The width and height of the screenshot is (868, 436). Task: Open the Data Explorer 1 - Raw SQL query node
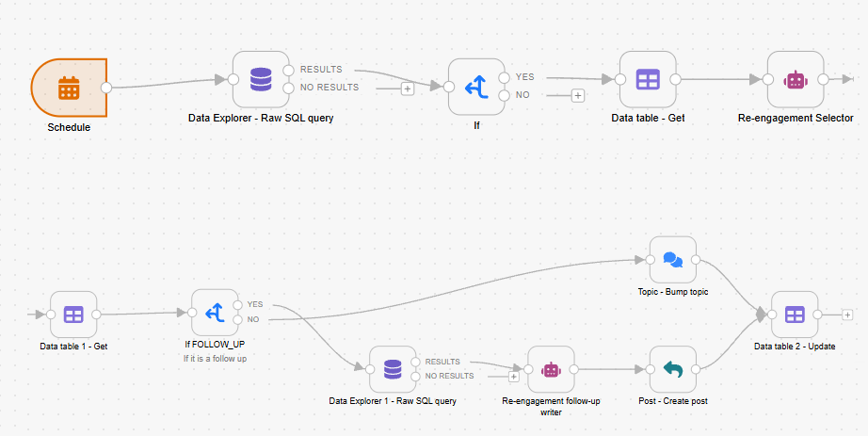pyautogui.click(x=393, y=369)
